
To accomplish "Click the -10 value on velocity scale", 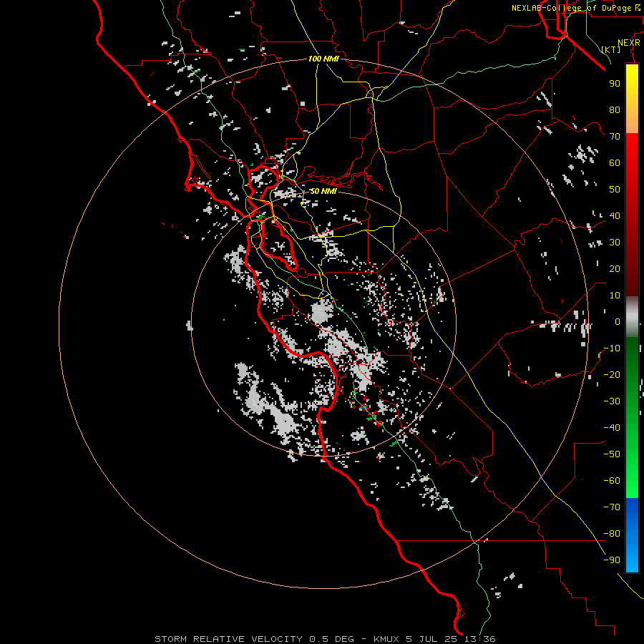I will [612, 348].
